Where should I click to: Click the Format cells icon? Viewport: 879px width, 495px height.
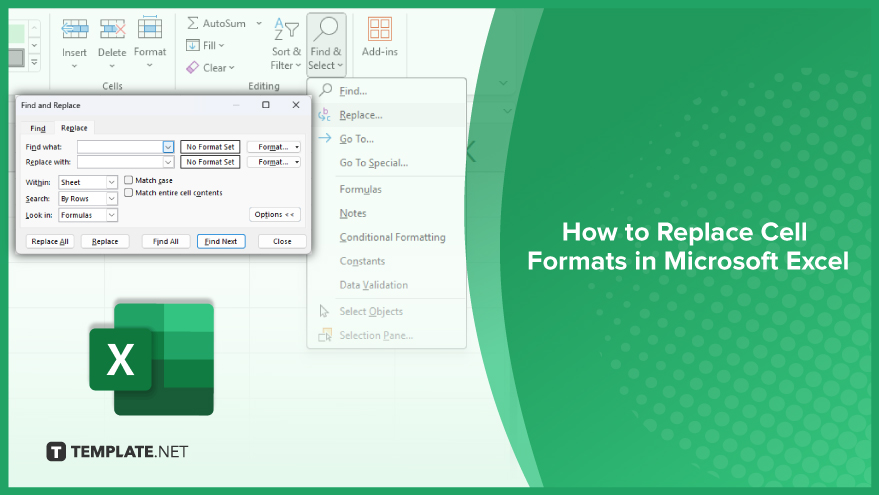tap(150, 27)
